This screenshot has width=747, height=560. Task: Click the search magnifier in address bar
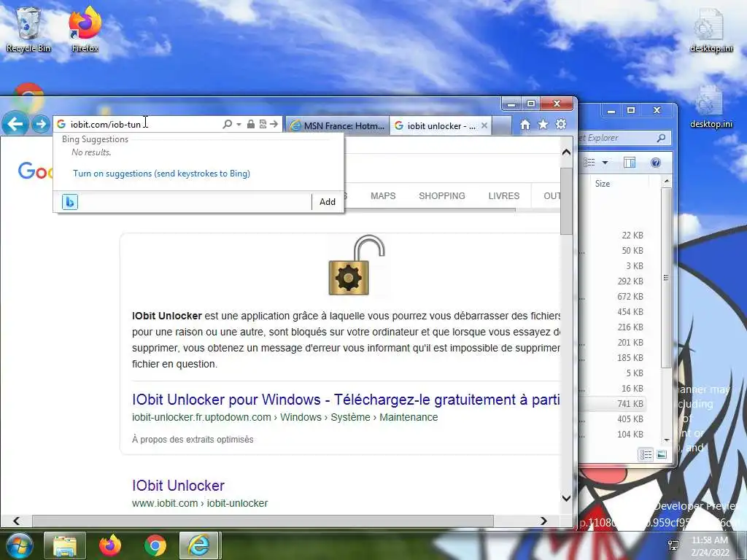click(228, 124)
